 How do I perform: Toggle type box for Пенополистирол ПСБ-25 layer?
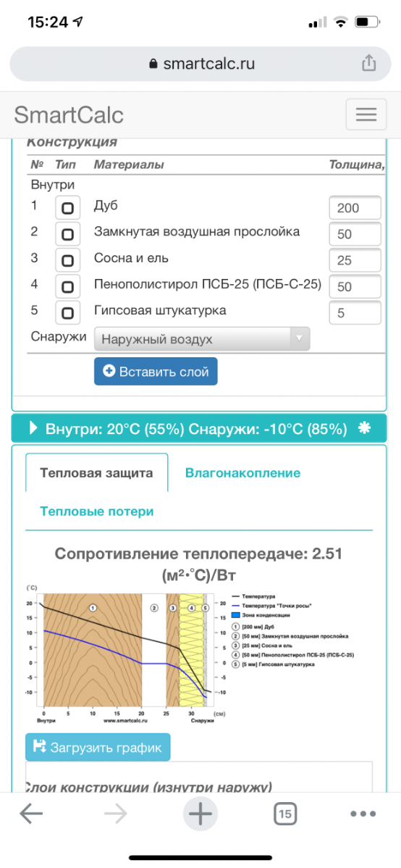[x=67, y=287]
